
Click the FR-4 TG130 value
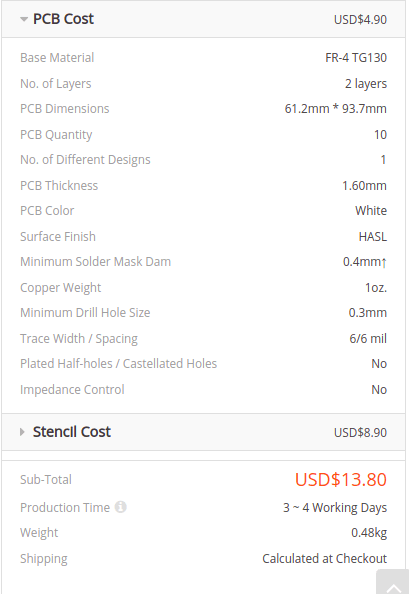pyautogui.click(x=356, y=58)
